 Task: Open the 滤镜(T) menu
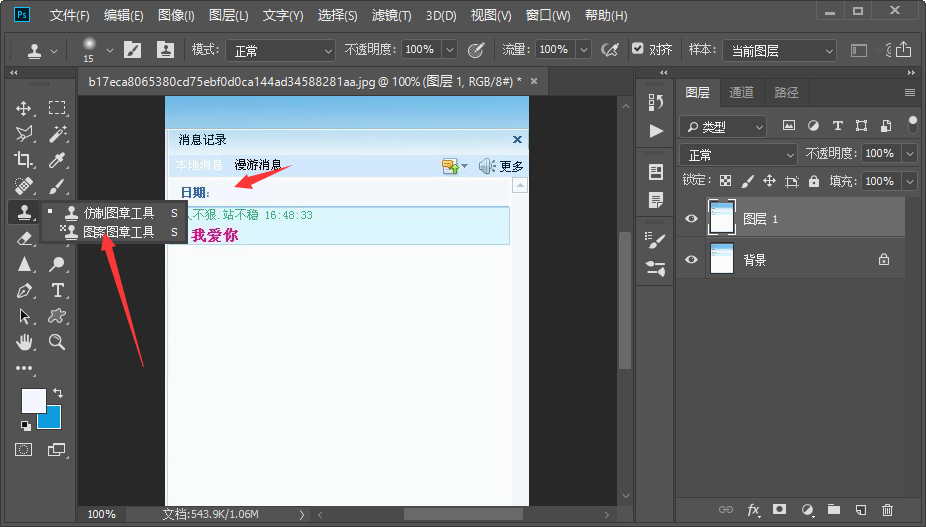391,15
